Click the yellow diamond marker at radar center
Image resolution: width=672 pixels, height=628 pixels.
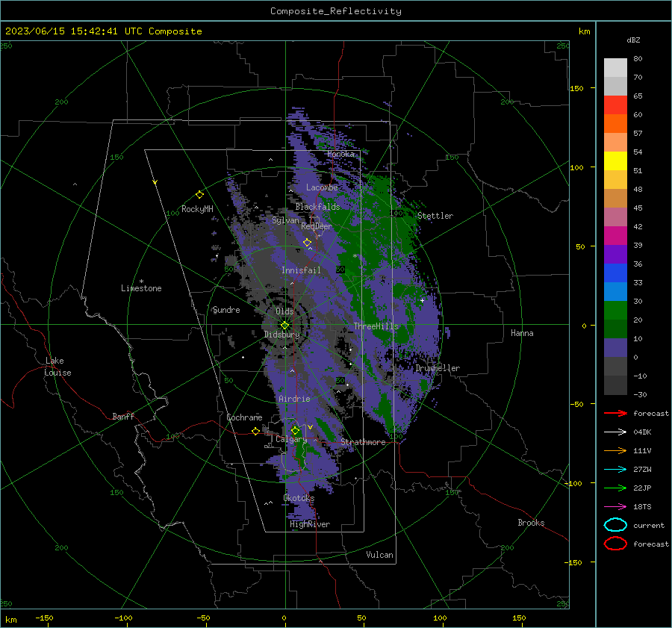(284, 325)
